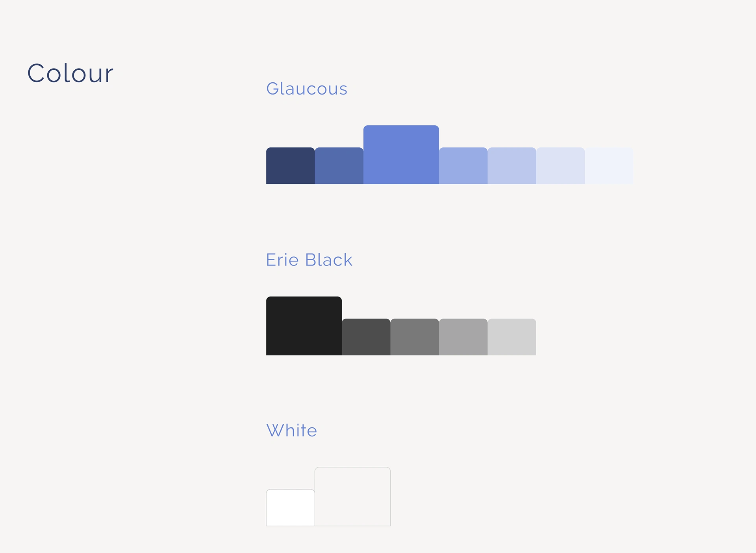Click the very light blue Glaucous swatch
756x553 pixels.
coord(561,166)
